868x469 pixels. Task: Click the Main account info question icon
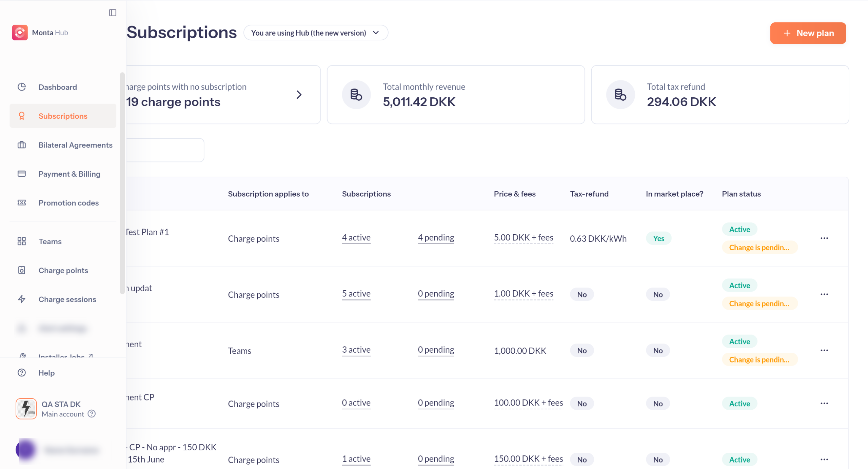tap(92, 414)
